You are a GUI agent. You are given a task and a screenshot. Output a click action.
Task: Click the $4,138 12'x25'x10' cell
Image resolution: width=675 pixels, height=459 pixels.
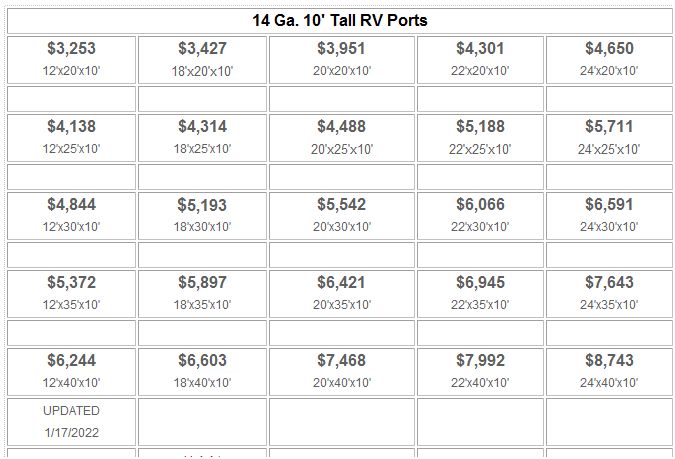71,138
